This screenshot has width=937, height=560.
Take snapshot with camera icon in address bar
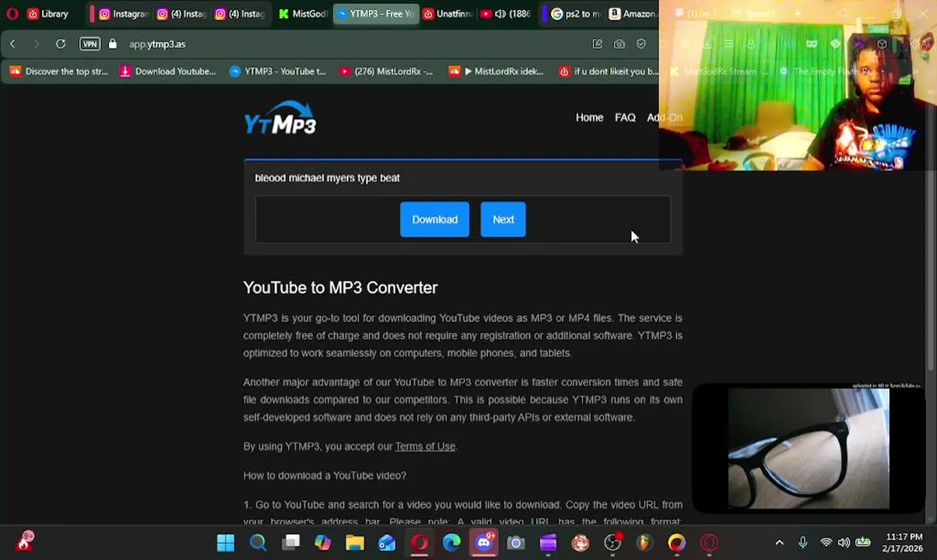pos(619,44)
